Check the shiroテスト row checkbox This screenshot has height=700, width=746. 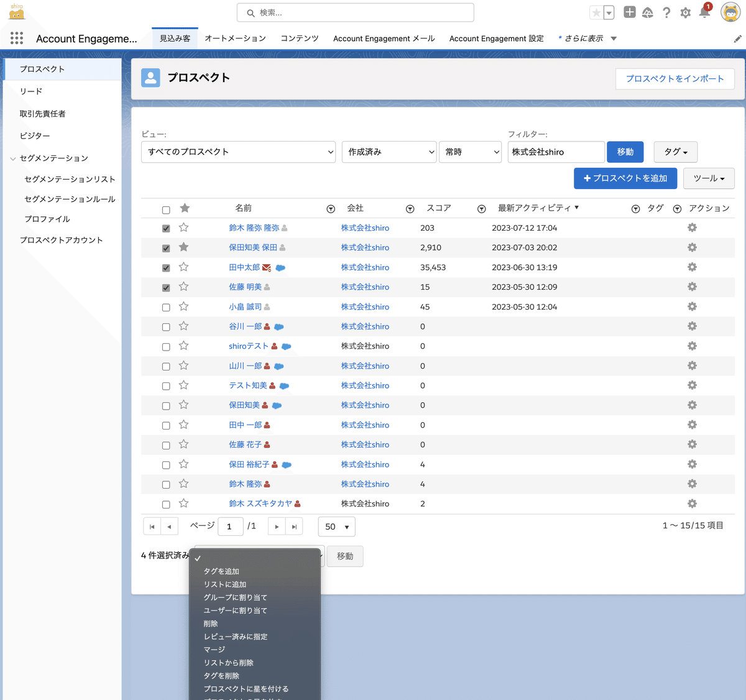166,347
